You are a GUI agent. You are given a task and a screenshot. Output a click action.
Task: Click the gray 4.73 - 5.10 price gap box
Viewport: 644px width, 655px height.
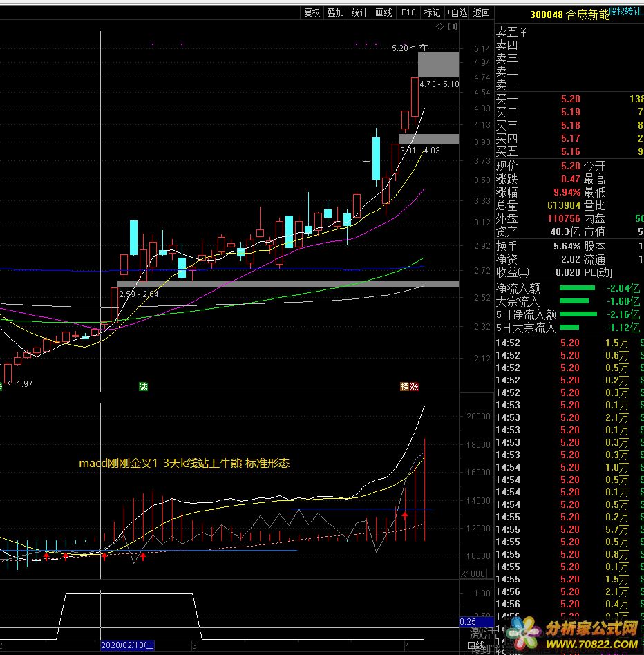tap(438, 64)
